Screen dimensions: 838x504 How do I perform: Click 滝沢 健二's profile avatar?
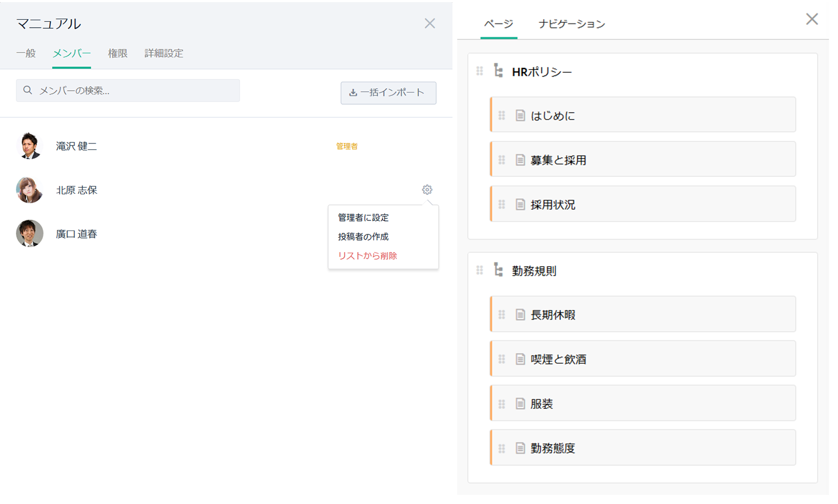point(30,146)
